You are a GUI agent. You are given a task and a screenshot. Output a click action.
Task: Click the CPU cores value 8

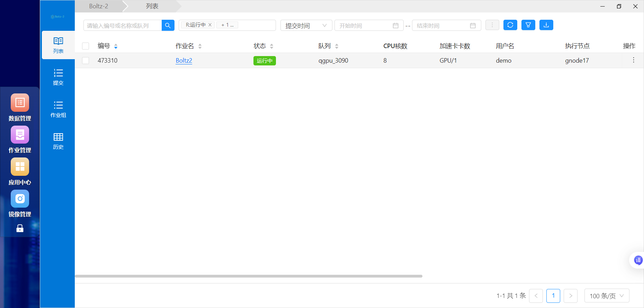385,61
